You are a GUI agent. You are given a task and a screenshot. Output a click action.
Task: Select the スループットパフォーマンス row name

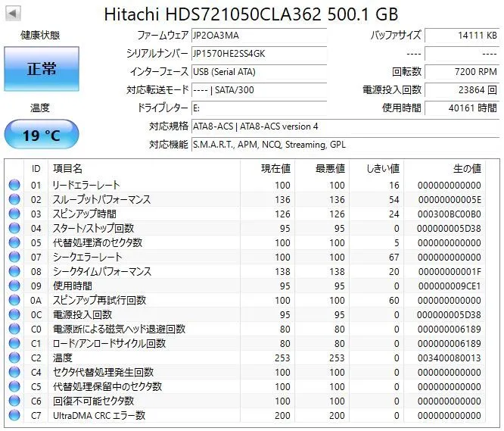(x=101, y=199)
